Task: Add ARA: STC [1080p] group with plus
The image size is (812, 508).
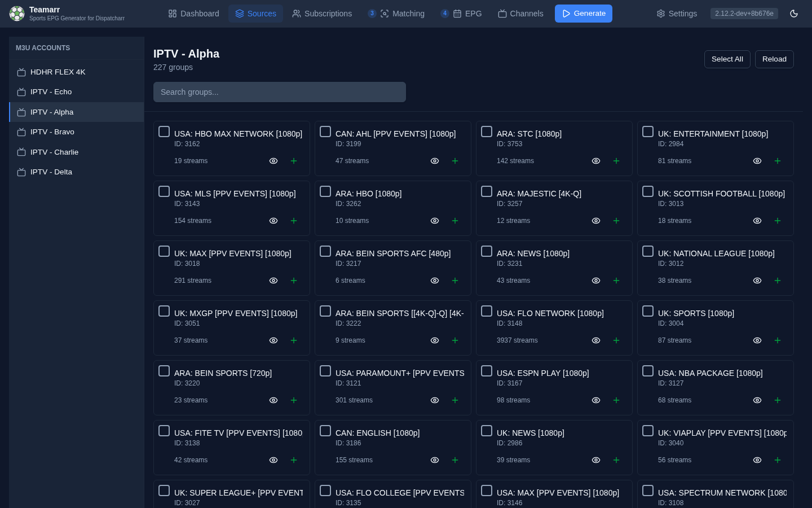Action: [616, 161]
